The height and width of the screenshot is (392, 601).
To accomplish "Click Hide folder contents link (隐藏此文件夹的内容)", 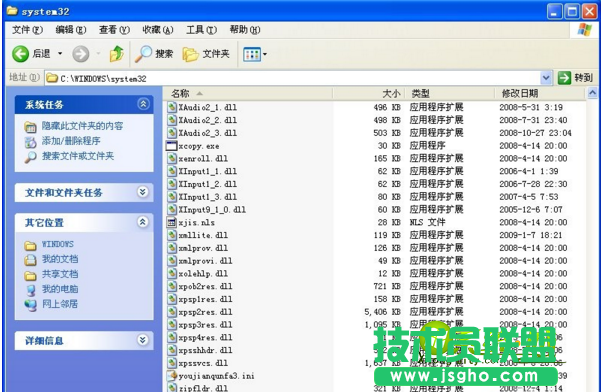I will click(82, 126).
